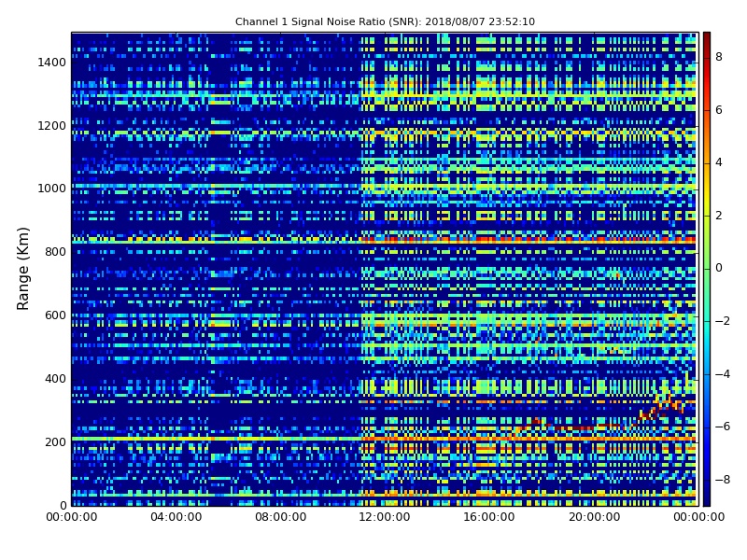The image size is (747, 560).
Task: Click the x-axis time label "16:00:00"
Action: pyautogui.click(x=489, y=517)
